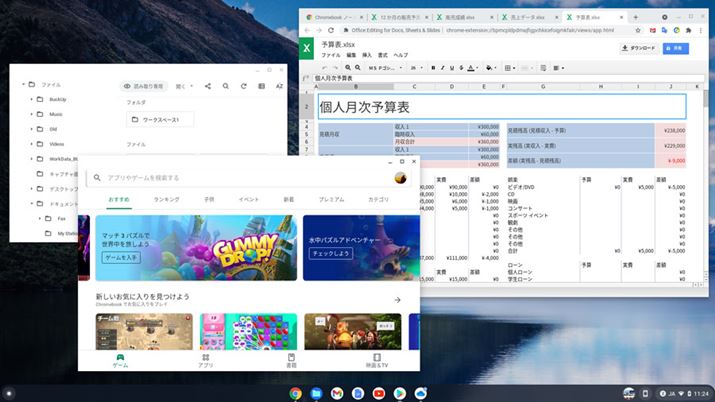
Task: Expand the Fax folder in Files tree
Action: 40,218
